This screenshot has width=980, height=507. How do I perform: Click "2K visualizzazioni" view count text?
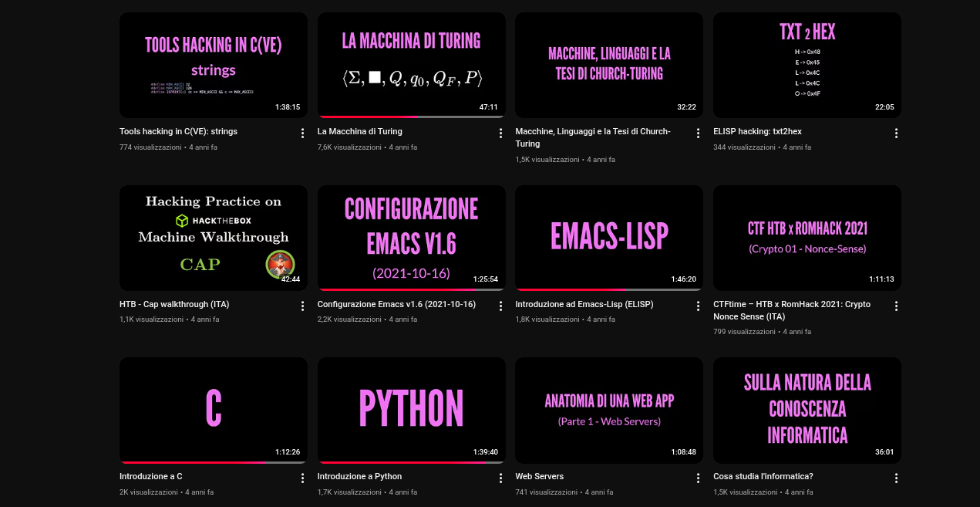click(149, 492)
